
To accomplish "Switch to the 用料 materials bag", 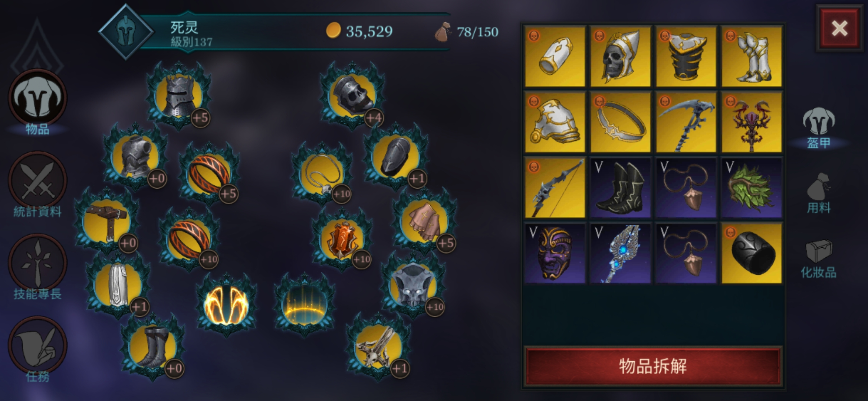I will click(818, 193).
